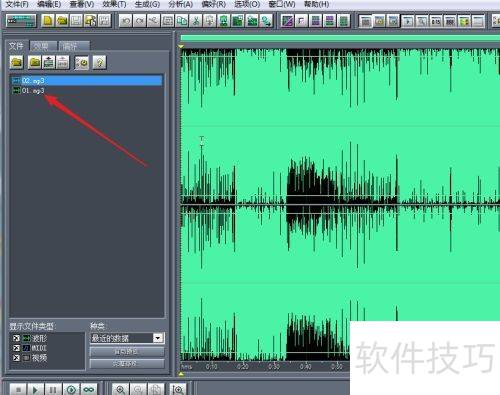Click the Copy pages icon in toolbar
Viewport: 500px width, 395px height.
182,21
